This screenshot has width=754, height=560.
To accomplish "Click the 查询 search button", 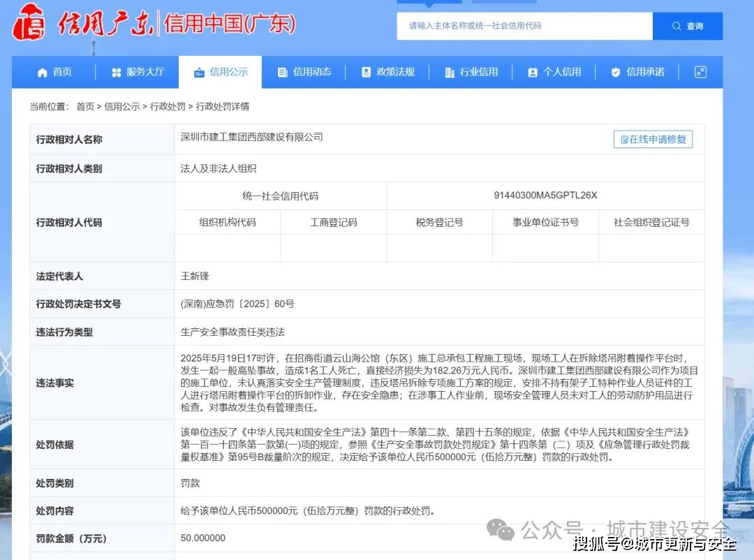I will pyautogui.click(x=688, y=26).
